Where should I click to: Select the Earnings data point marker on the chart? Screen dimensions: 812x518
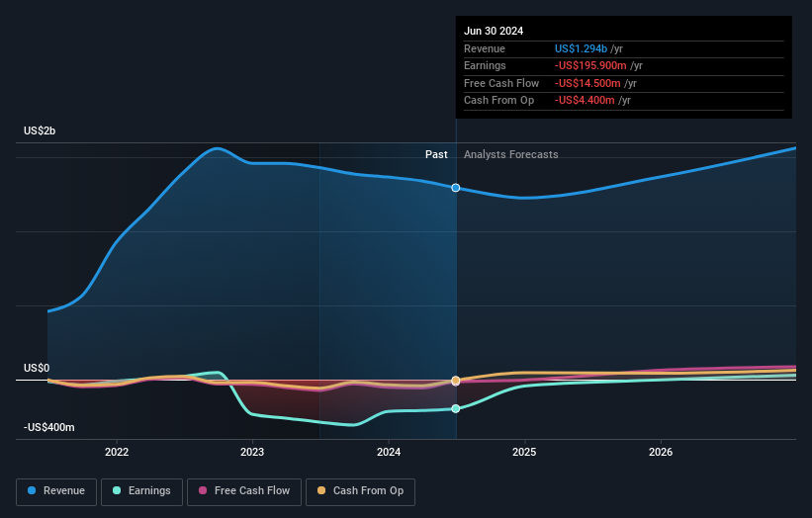pos(456,409)
